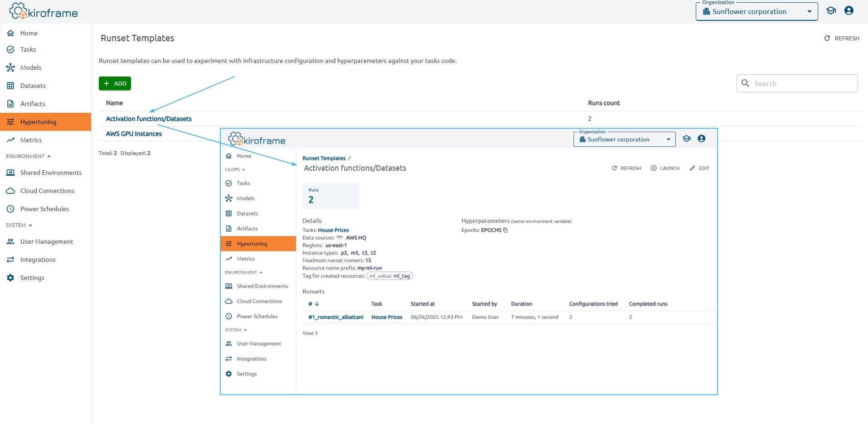
Task: Click inside the Search input field
Action: 802,83
